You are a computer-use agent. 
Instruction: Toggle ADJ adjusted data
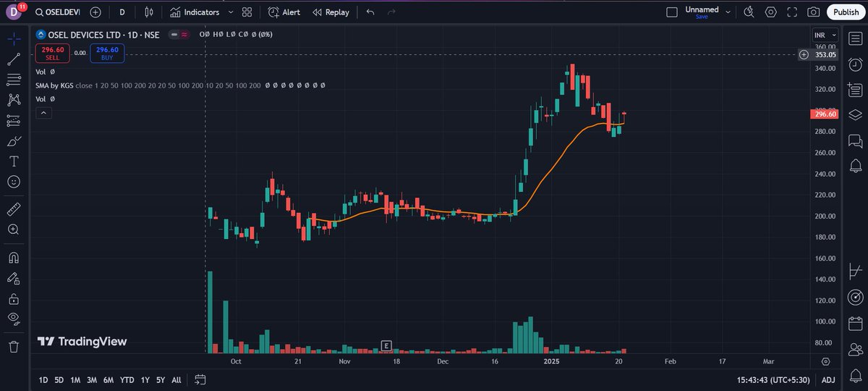point(828,379)
